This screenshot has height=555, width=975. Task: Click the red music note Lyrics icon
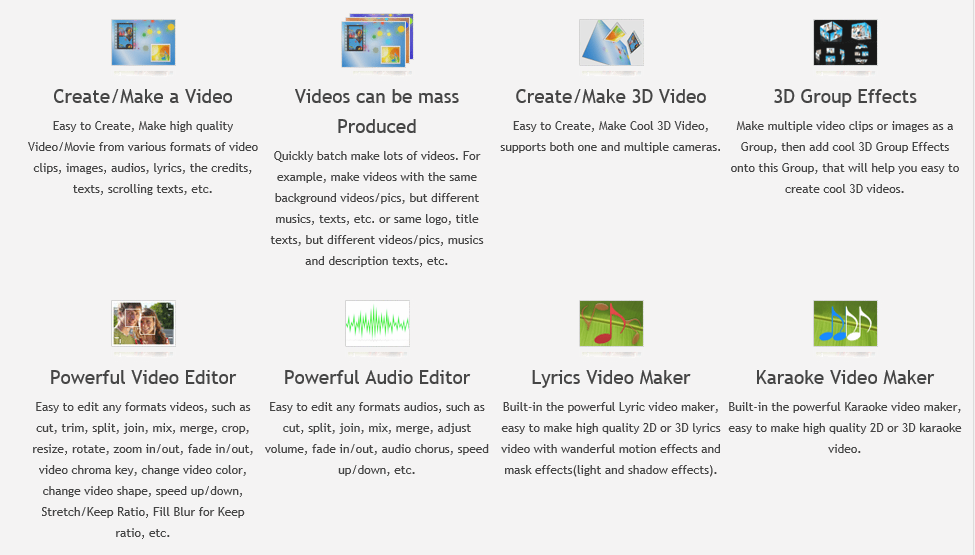pyautogui.click(x=611, y=323)
